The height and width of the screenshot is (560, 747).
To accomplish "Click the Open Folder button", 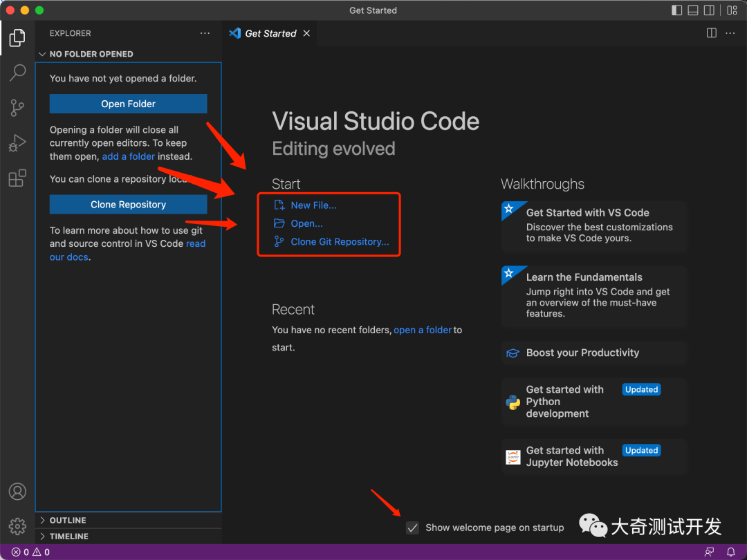I will click(128, 104).
